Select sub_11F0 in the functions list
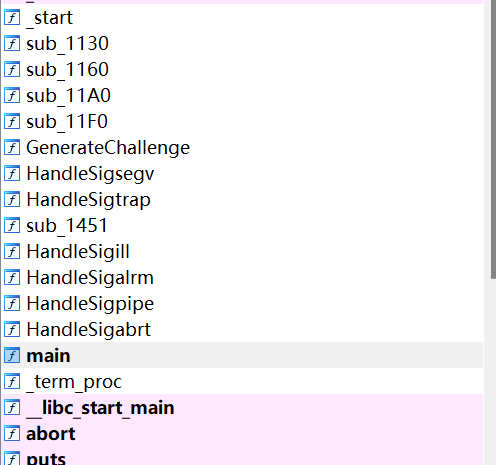The height and width of the screenshot is (465, 496). pos(243,122)
